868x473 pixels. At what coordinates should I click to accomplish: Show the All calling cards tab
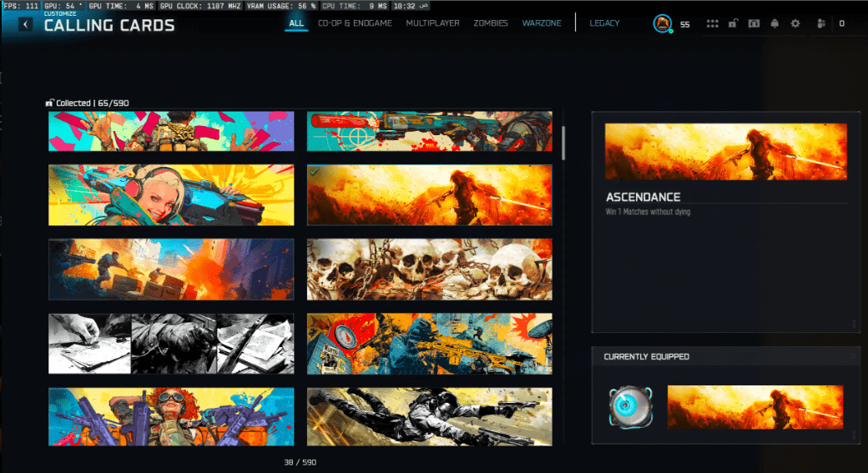[x=296, y=23]
